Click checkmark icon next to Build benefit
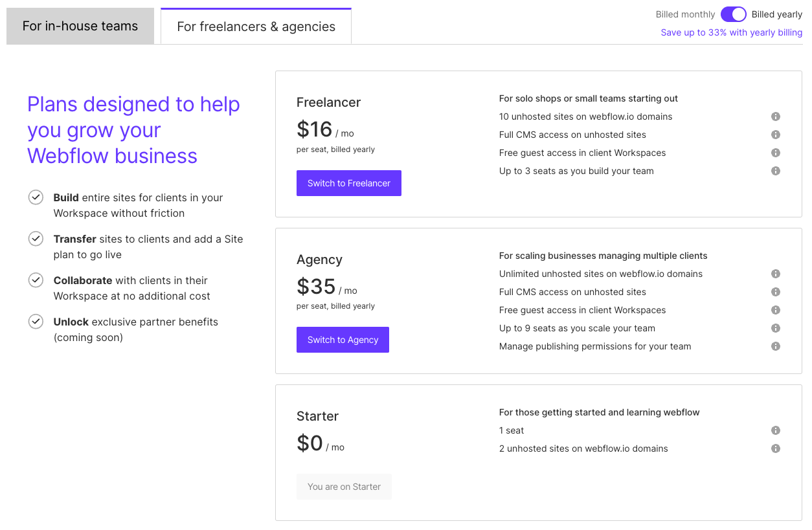812x530 pixels. coord(36,197)
